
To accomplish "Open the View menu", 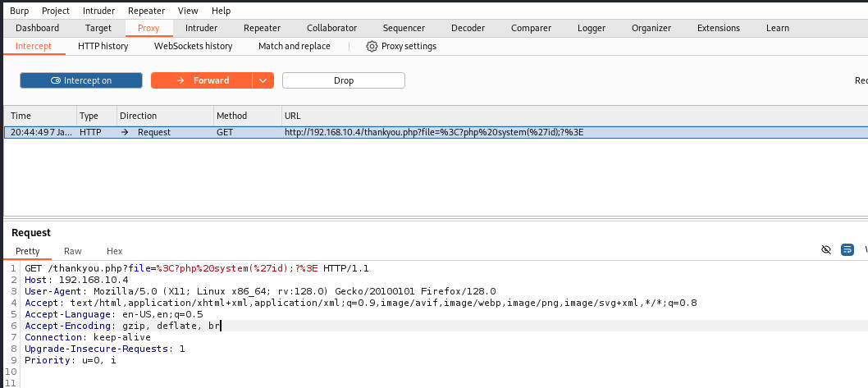I will pyautogui.click(x=188, y=11).
